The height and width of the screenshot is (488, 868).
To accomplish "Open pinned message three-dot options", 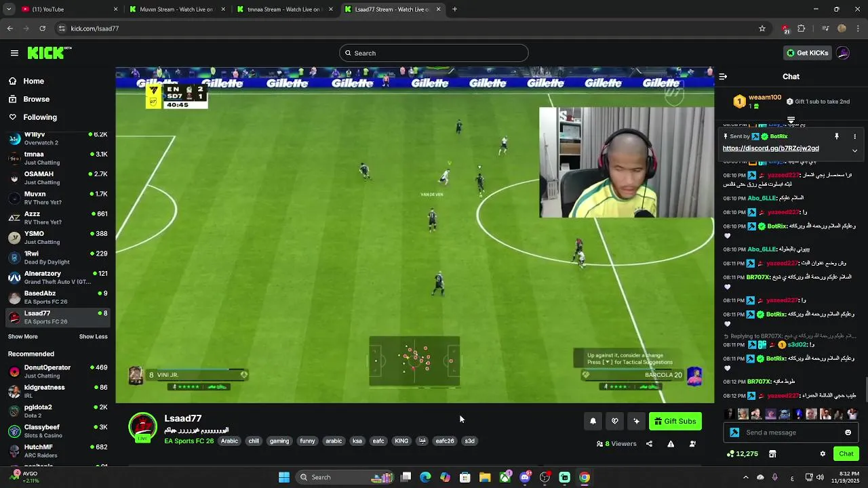I will click(x=854, y=136).
